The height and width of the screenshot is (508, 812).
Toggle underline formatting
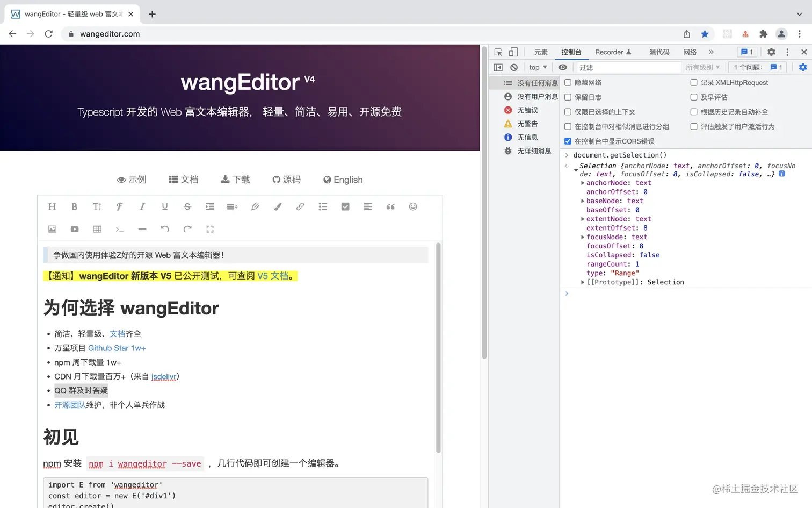tap(165, 206)
